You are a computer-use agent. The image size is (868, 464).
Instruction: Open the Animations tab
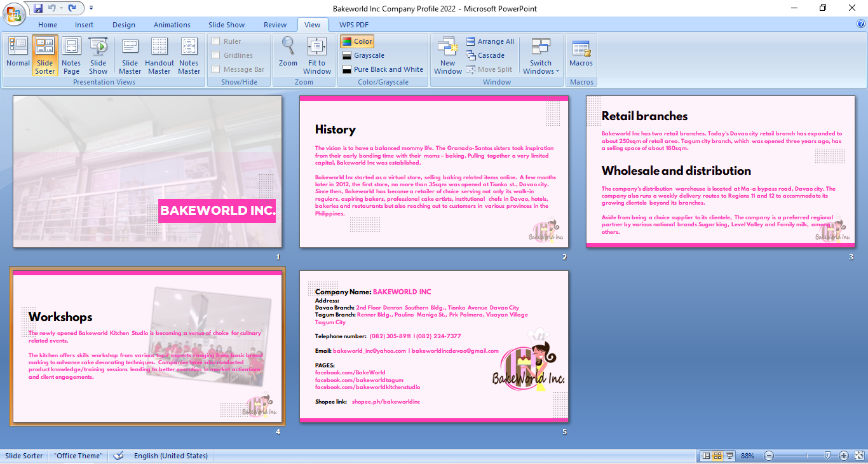point(172,25)
